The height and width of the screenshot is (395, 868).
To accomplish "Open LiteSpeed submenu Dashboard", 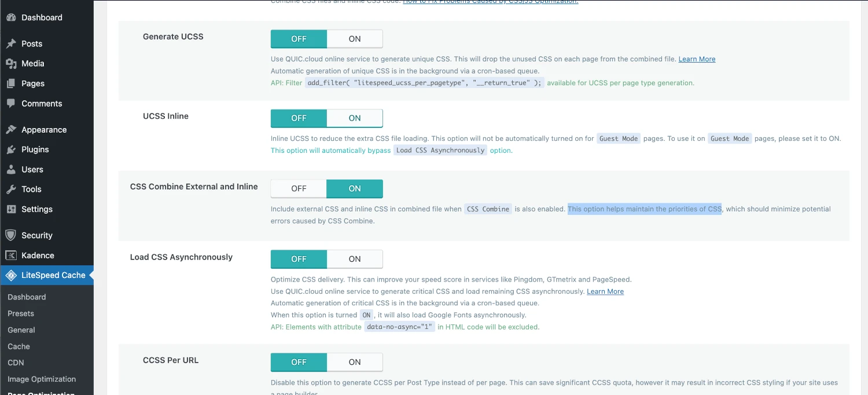I will click(x=27, y=297).
